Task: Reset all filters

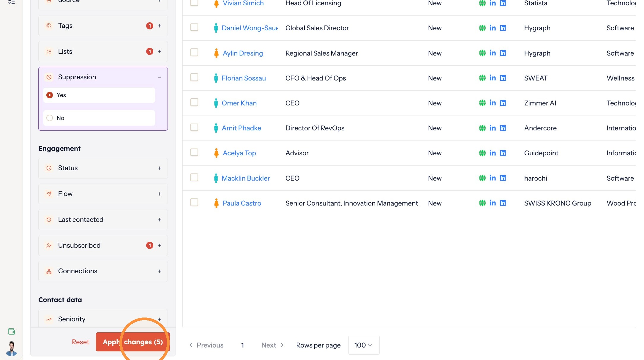Action: [x=80, y=342]
